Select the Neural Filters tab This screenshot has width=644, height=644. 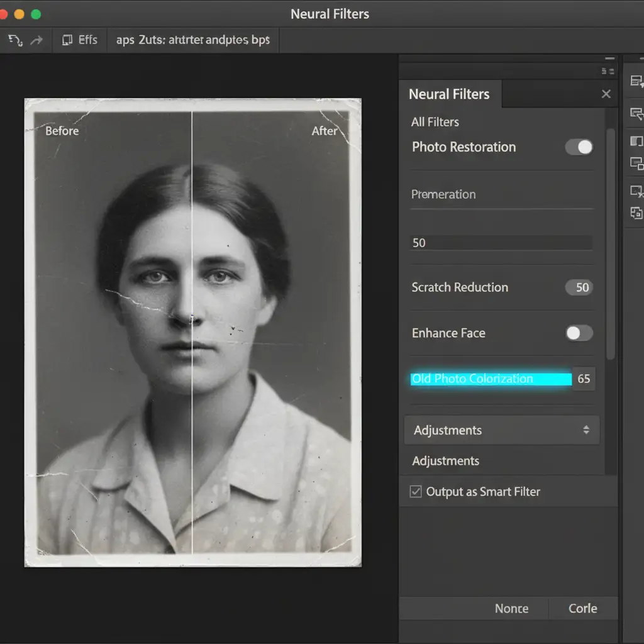[x=449, y=94]
